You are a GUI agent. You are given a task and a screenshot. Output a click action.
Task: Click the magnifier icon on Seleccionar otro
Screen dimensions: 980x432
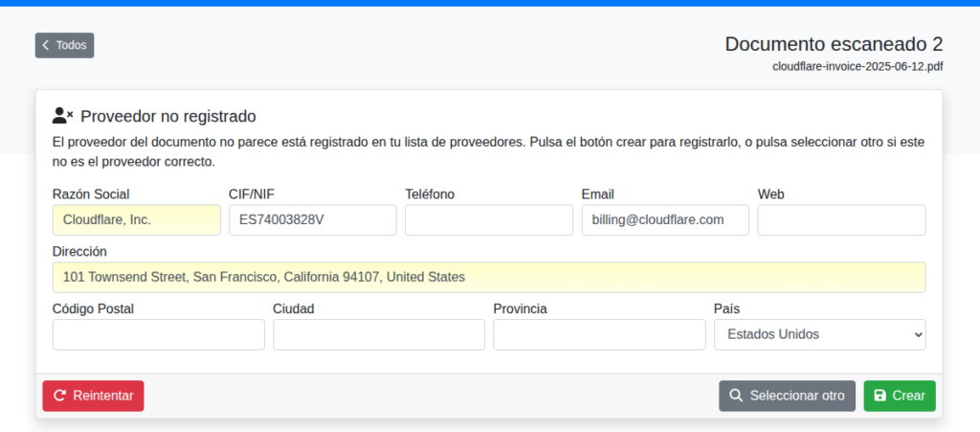(736, 396)
